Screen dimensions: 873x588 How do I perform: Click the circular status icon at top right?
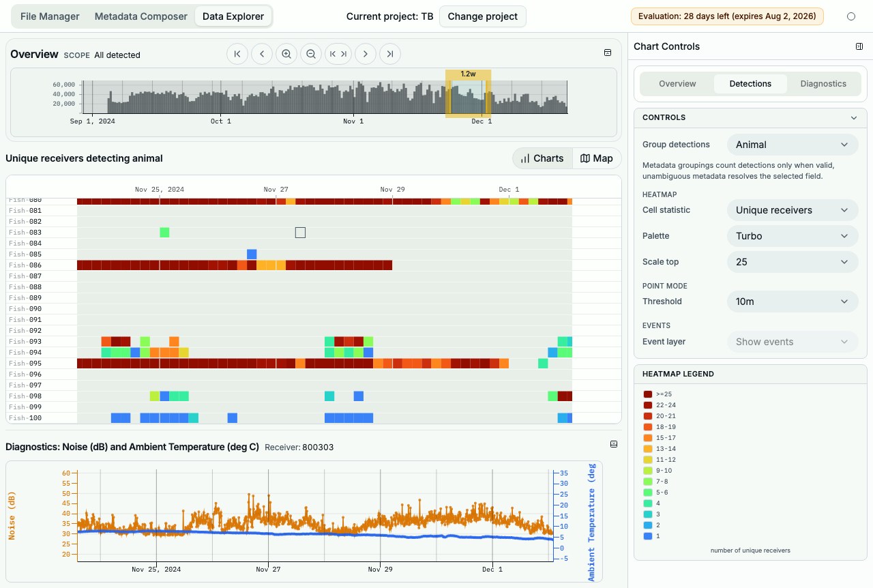pos(851,16)
